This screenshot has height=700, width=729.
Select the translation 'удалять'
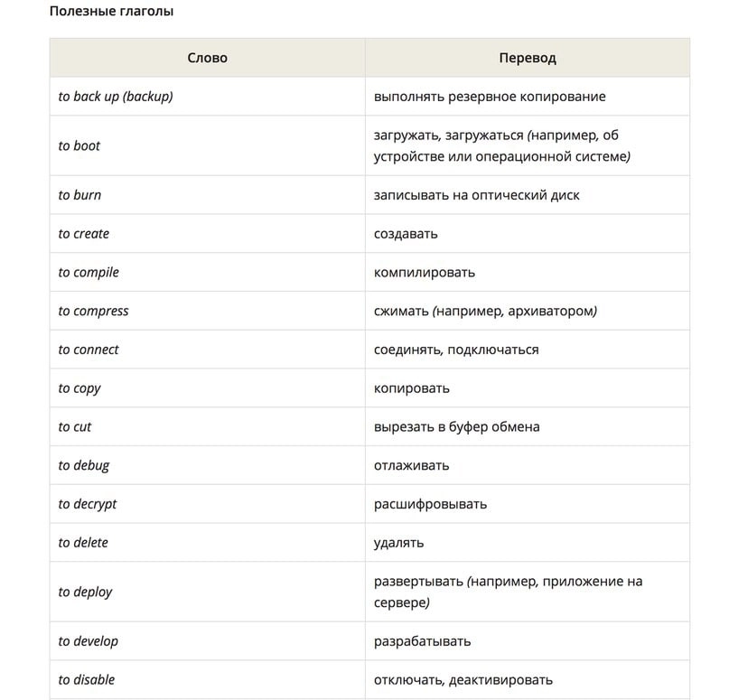[399, 543]
